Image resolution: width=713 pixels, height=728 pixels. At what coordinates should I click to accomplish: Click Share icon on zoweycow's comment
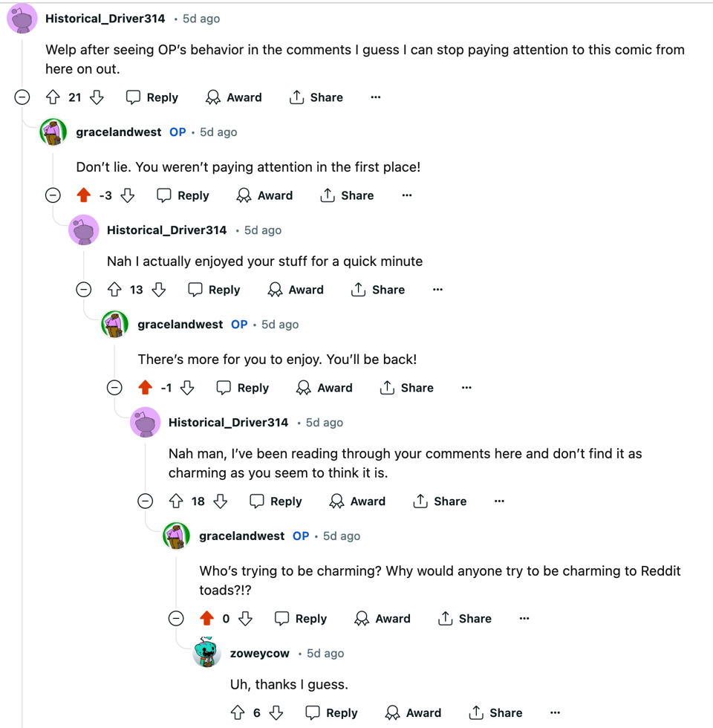[477, 713]
